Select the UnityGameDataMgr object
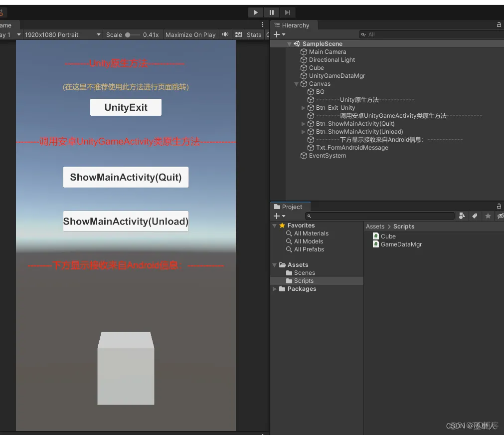The image size is (504, 435). 337,76
